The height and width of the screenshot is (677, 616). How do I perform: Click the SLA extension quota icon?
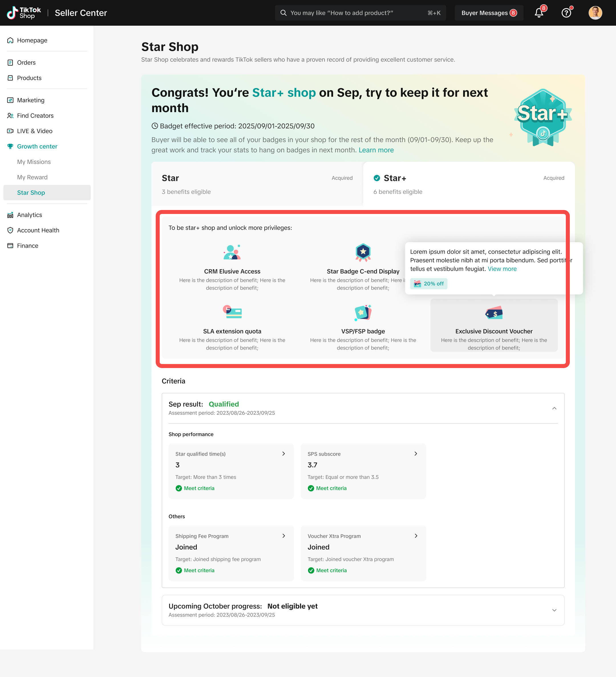coord(232,312)
